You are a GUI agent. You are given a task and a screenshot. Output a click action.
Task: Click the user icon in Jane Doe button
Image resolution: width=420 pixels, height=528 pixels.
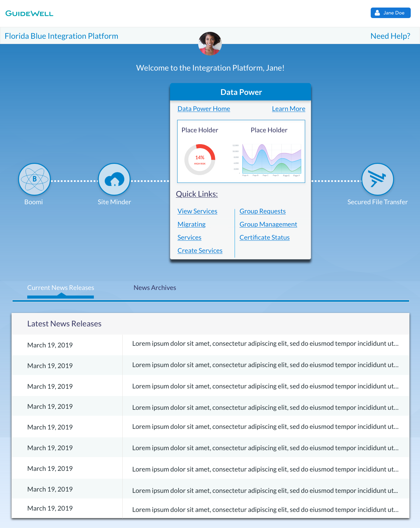click(377, 13)
